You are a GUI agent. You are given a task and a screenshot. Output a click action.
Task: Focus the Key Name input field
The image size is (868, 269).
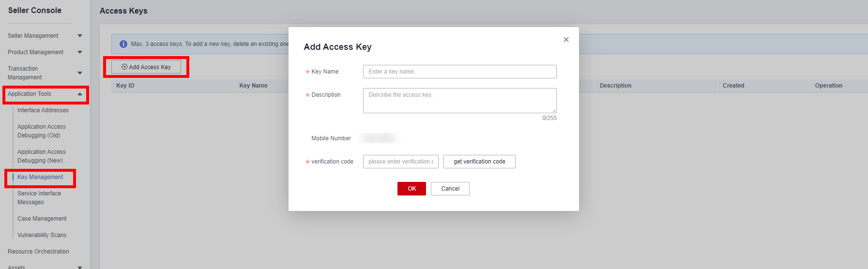click(x=460, y=72)
